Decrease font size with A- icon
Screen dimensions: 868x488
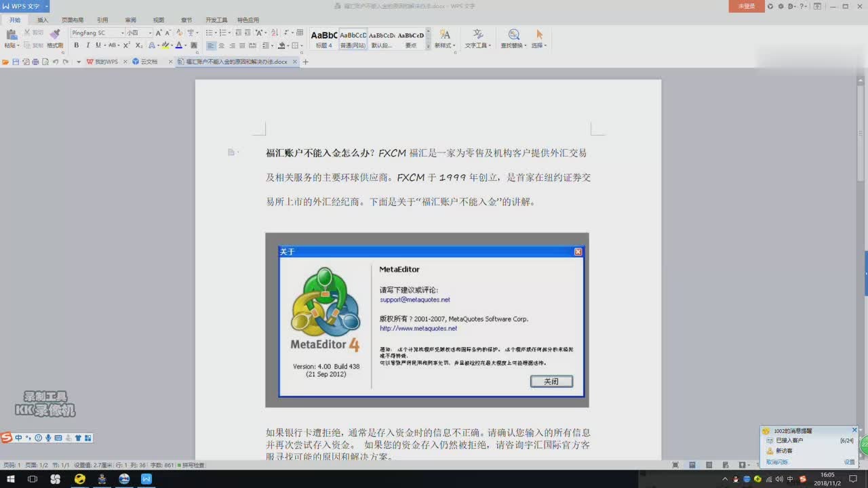point(168,33)
